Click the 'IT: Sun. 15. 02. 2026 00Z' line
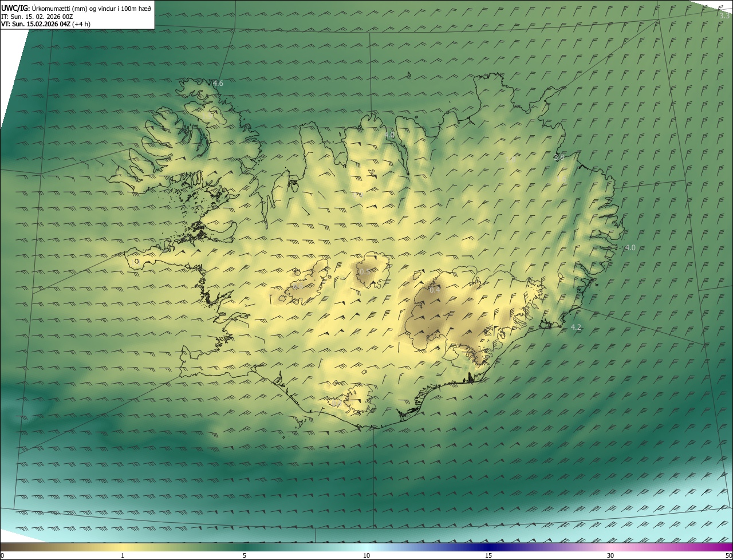The image size is (733, 560). tap(37, 16)
